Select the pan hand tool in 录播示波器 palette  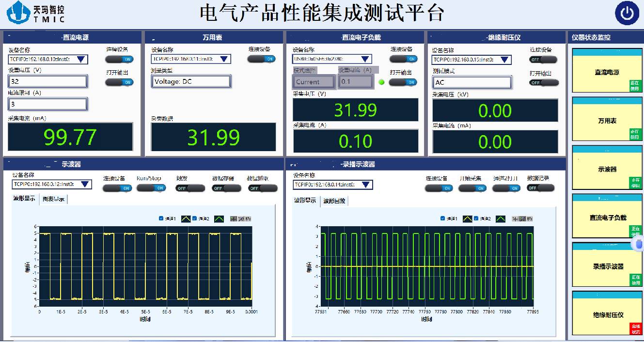click(529, 219)
